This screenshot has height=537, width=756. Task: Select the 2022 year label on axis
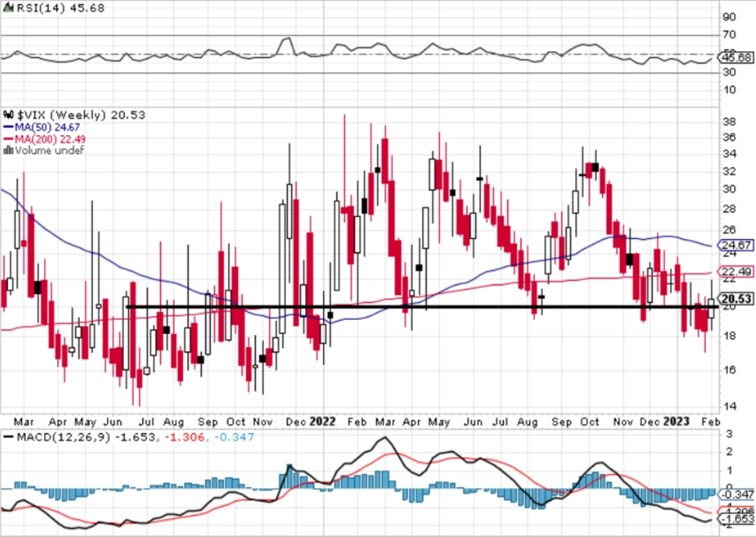322,421
